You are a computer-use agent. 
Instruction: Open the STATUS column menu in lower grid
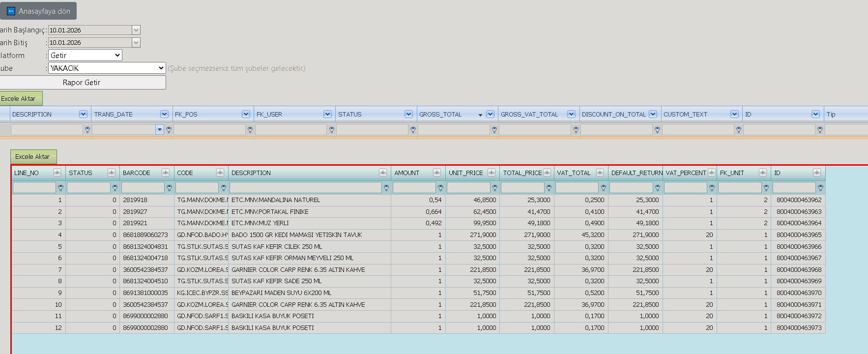point(112,173)
